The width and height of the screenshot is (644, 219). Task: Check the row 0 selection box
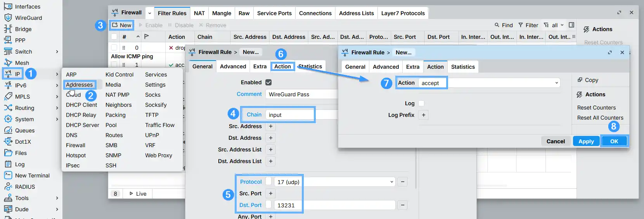tap(114, 48)
